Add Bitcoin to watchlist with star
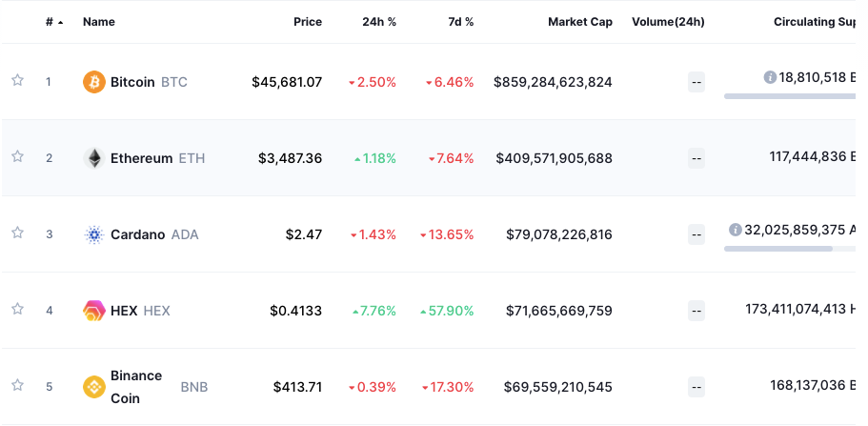This screenshot has width=868, height=426. (x=17, y=81)
